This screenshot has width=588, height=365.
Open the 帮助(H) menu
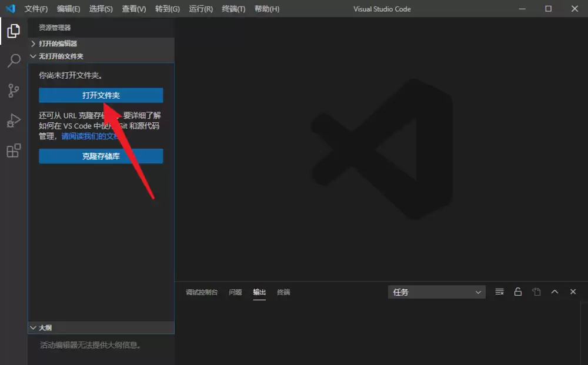(x=266, y=9)
